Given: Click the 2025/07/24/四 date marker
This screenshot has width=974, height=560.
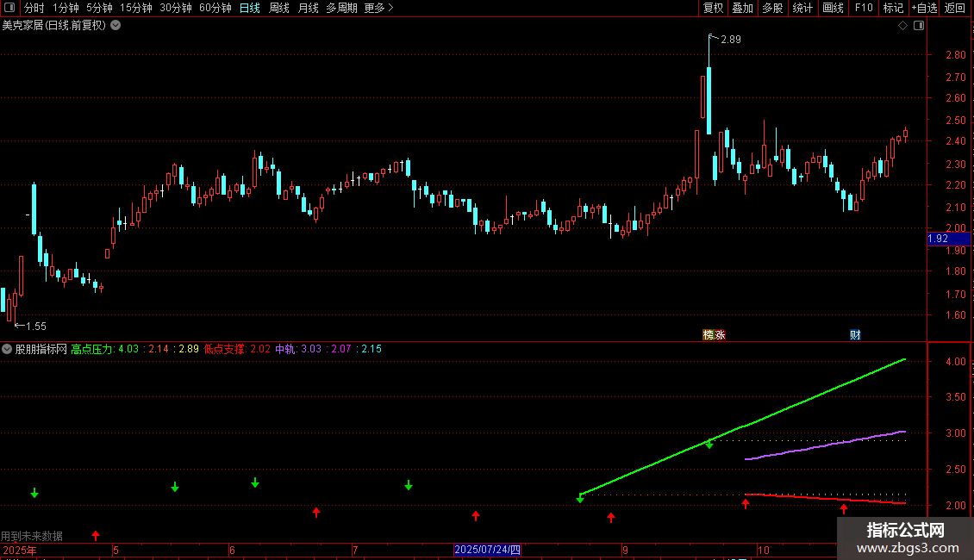Looking at the screenshot, I should 488,550.
